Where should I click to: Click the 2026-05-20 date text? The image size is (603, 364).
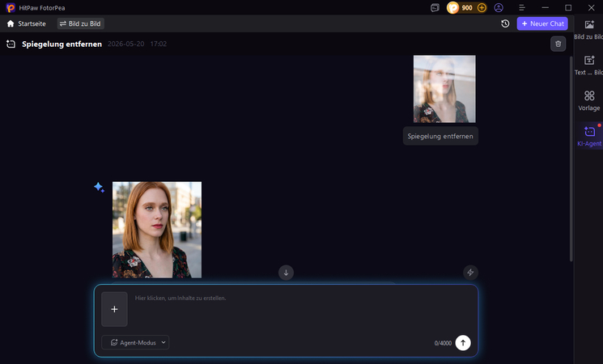[x=125, y=44]
